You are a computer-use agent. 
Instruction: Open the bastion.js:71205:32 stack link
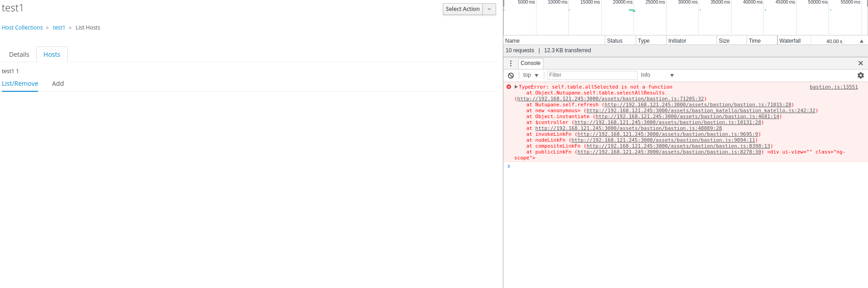(x=610, y=99)
